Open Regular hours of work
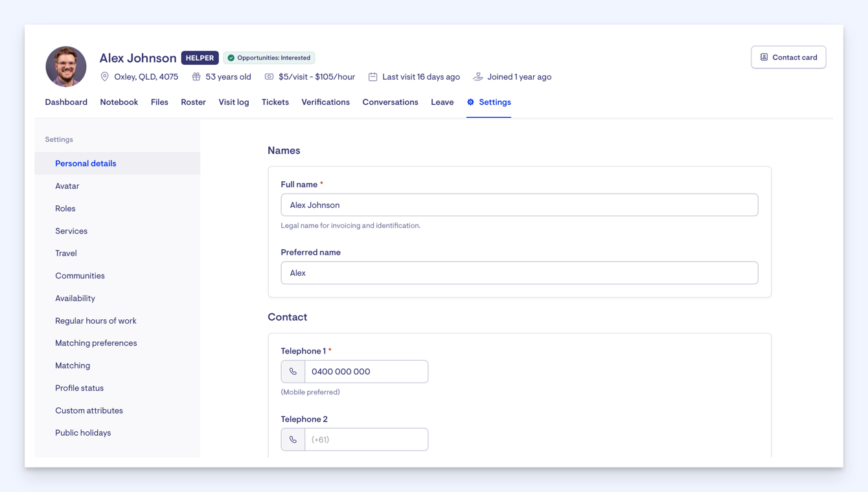868x492 pixels. tap(117, 320)
